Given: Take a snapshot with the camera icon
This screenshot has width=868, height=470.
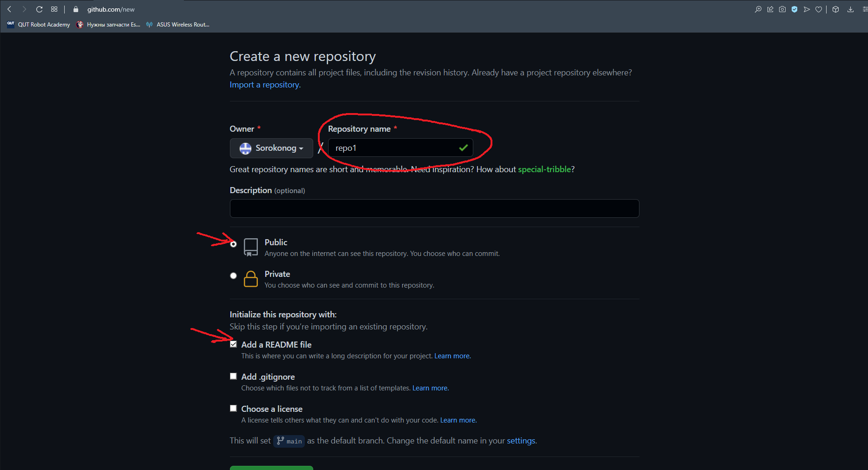Looking at the screenshot, I should (x=782, y=9).
